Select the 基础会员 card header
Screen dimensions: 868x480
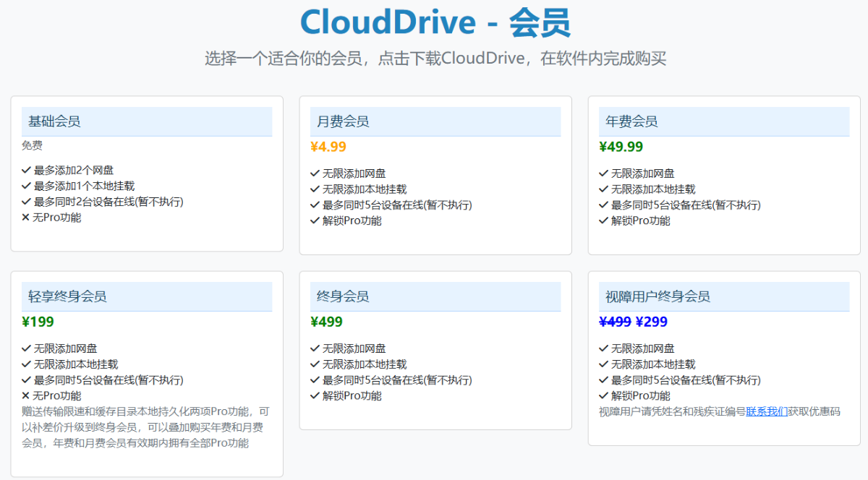coord(147,121)
